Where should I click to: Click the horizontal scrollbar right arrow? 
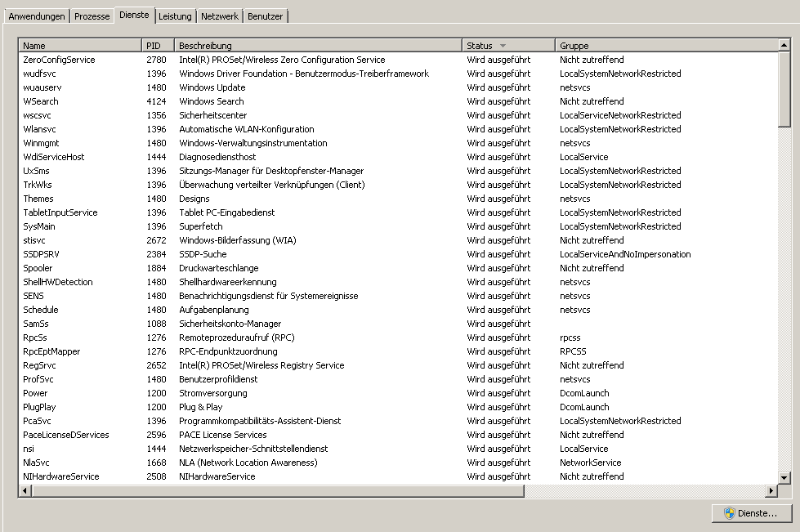[x=771, y=490]
